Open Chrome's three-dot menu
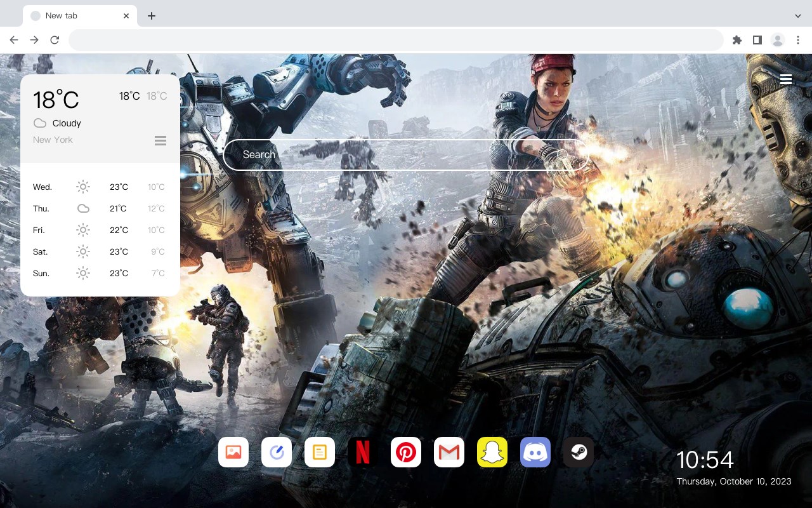This screenshot has width=812, height=508. click(x=798, y=40)
